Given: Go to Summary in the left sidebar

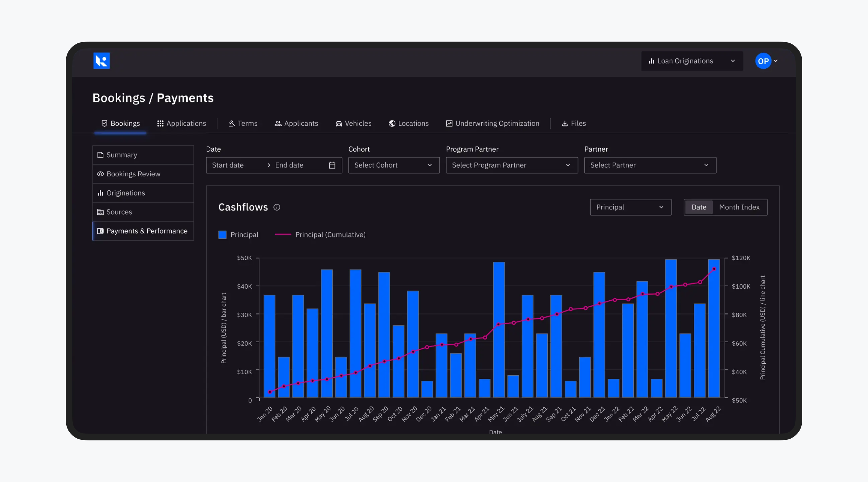Looking at the screenshot, I should [121, 155].
